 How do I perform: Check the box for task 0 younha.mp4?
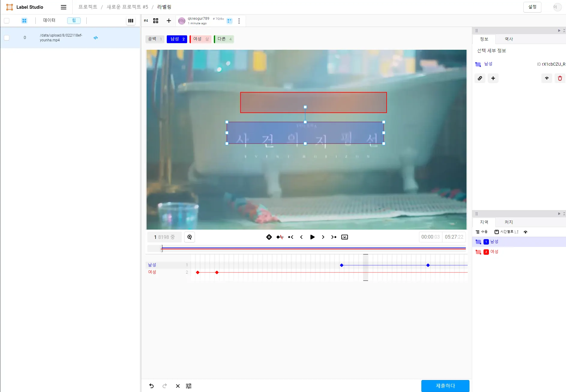click(7, 38)
